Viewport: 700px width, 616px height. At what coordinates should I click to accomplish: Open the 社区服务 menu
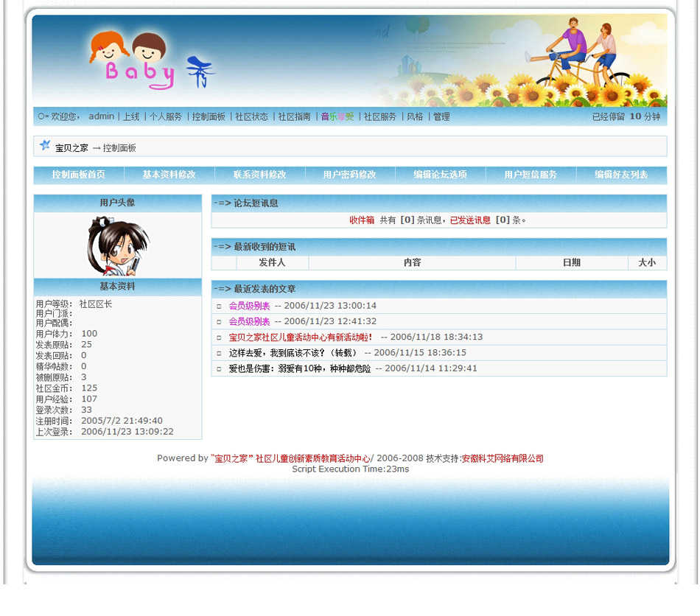click(x=380, y=116)
